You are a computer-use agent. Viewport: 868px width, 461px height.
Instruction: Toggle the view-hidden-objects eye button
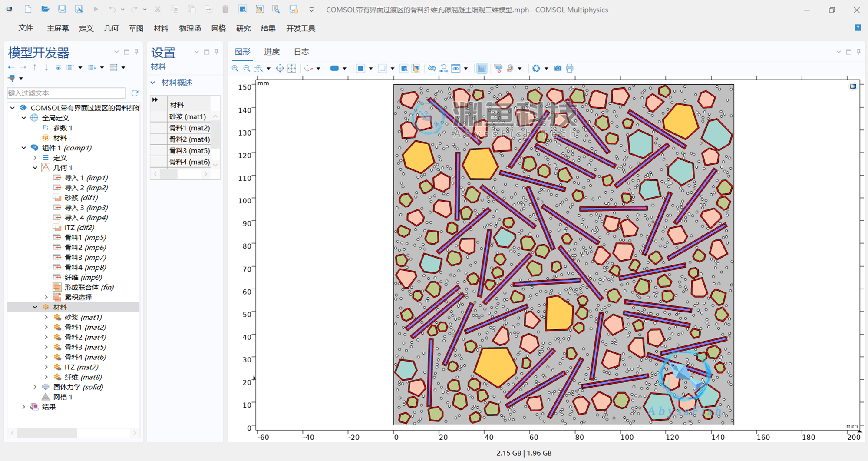[x=455, y=68]
